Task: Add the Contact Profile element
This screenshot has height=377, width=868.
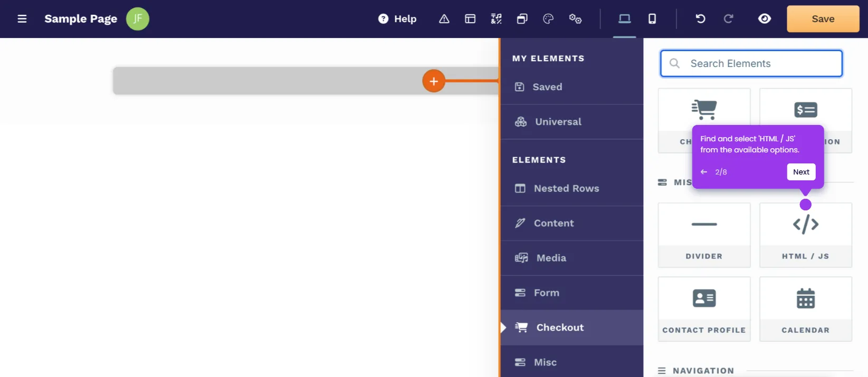Action: coord(704,309)
